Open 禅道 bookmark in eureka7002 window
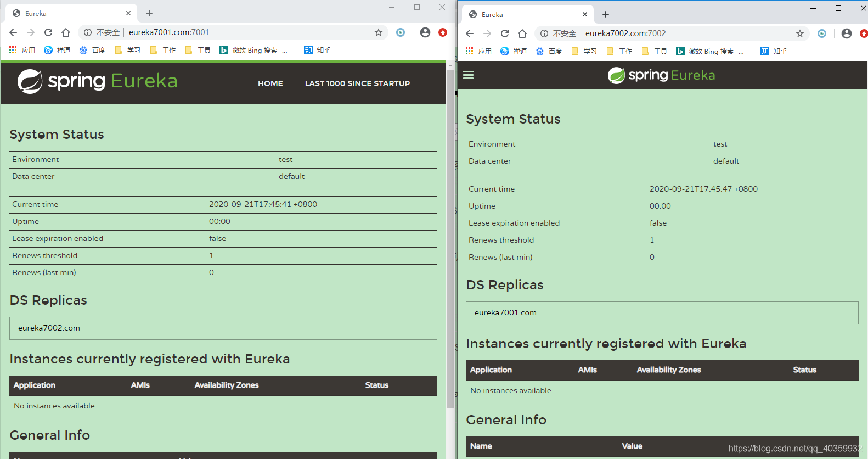This screenshot has width=868, height=459. 514,51
